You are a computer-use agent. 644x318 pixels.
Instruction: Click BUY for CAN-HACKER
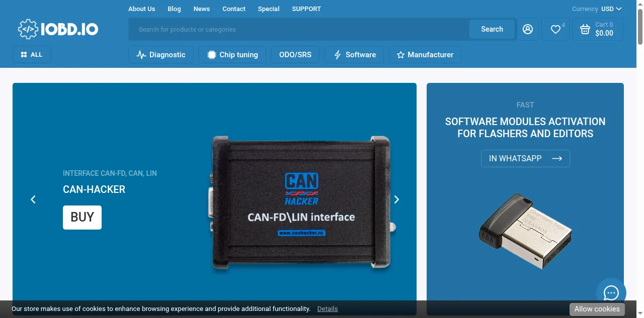click(82, 217)
